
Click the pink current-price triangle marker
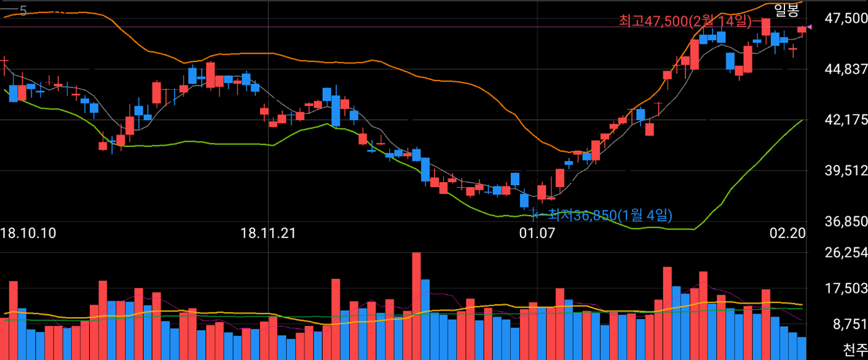[x=810, y=27]
